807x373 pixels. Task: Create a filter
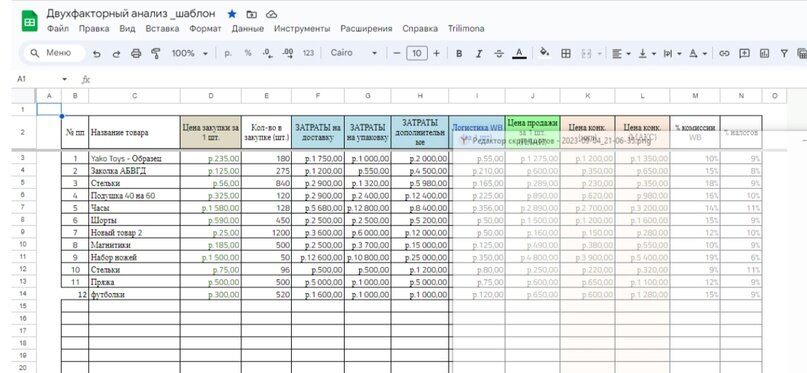[784, 54]
